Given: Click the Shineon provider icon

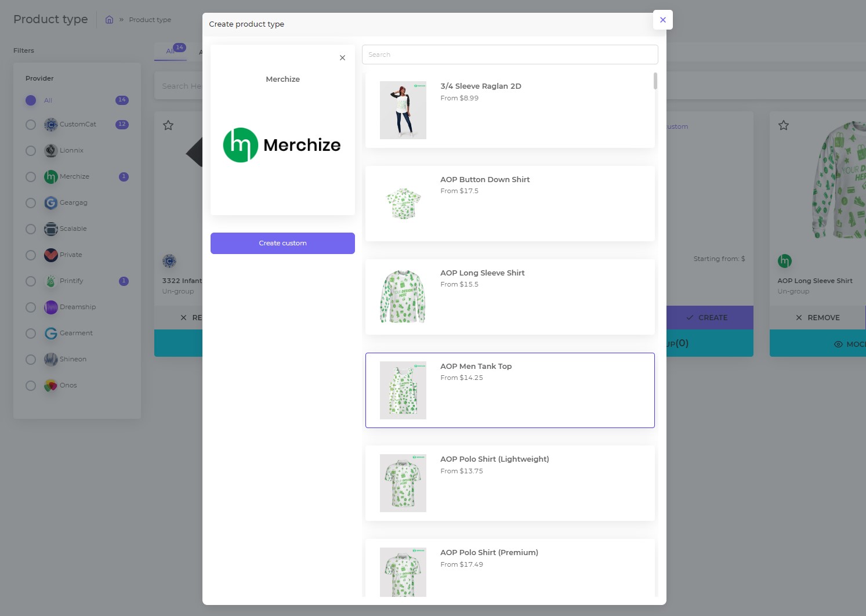Looking at the screenshot, I should (51, 360).
